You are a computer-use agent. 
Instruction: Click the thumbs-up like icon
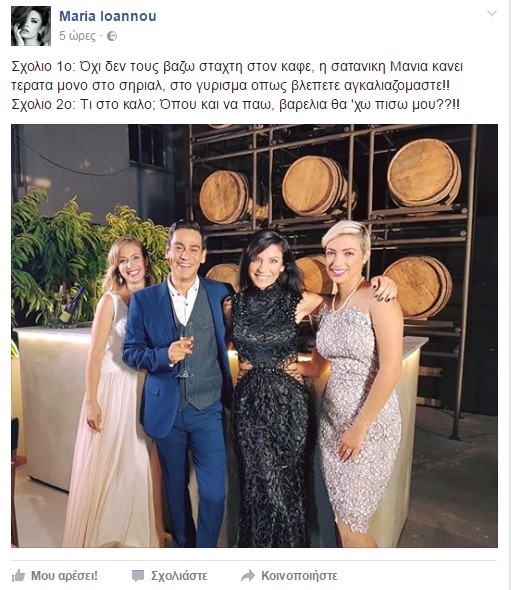click(18, 576)
